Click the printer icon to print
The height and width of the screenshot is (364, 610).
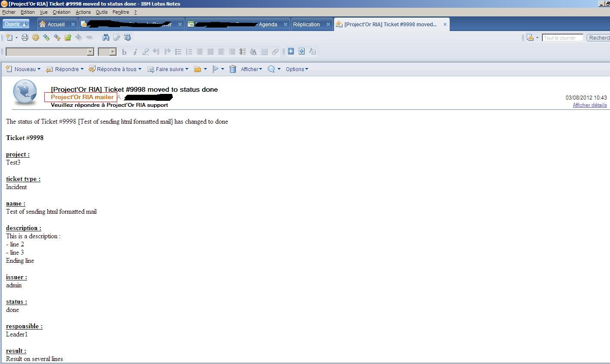(25, 37)
